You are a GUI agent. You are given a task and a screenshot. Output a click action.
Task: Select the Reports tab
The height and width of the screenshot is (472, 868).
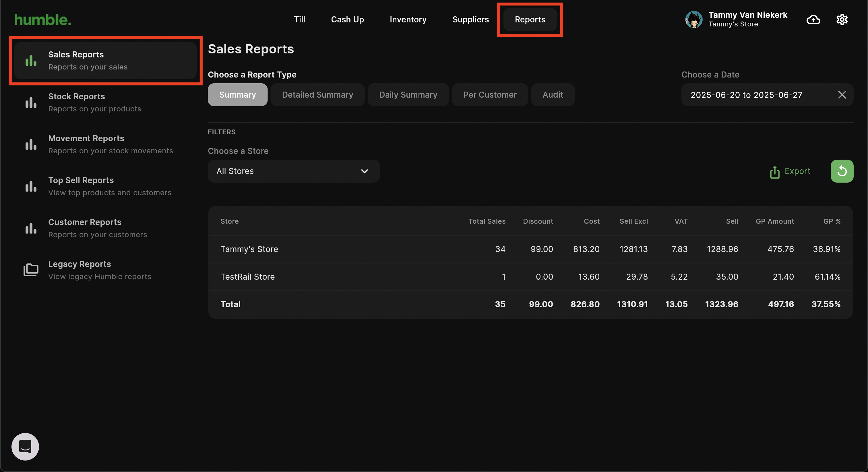coord(530,20)
